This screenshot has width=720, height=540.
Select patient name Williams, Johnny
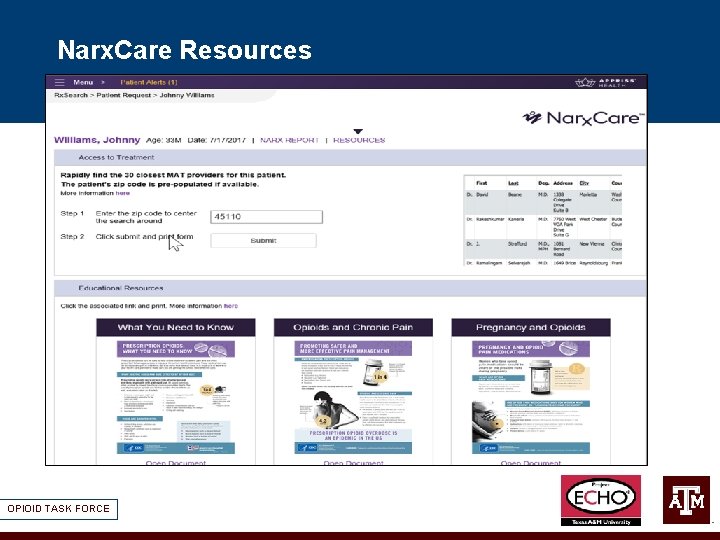pyautogui.click(x=97, y=140)
